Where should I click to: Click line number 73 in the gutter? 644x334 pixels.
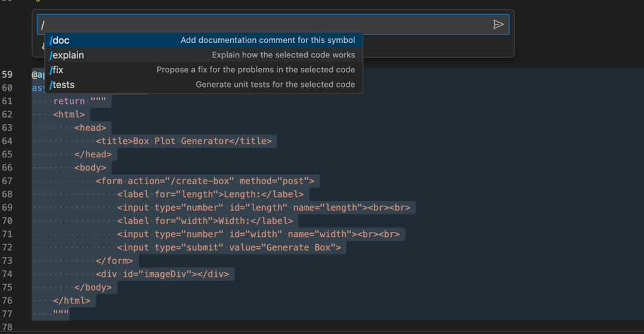coord(8,261)
